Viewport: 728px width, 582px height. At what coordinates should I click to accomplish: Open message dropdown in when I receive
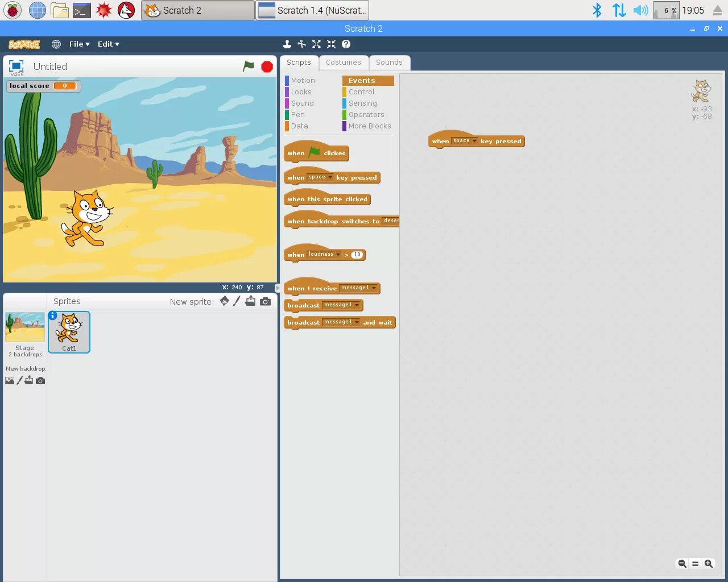pos(359,288)
